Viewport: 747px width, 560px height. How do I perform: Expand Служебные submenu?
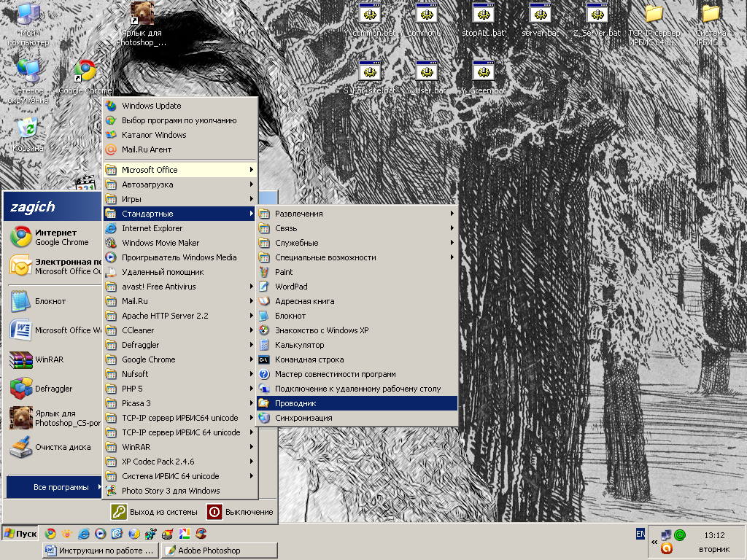(357, 243)
